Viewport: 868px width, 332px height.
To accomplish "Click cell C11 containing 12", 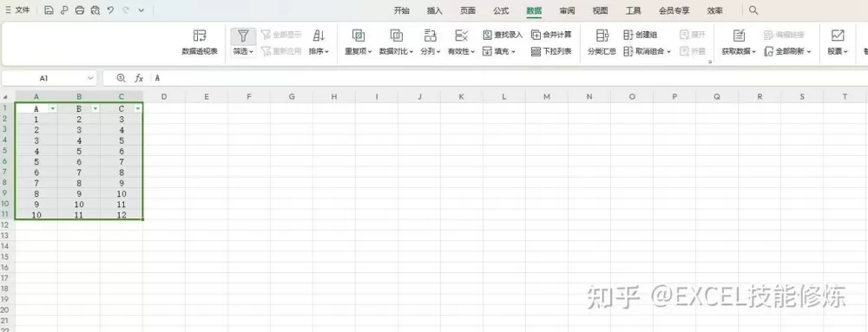I will (122, 215).
